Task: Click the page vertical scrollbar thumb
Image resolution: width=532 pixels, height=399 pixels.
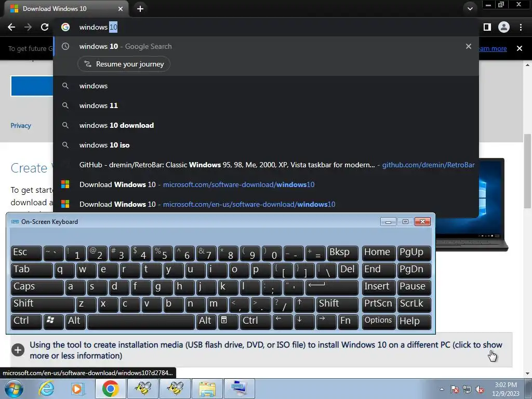Action: [527, 171]
